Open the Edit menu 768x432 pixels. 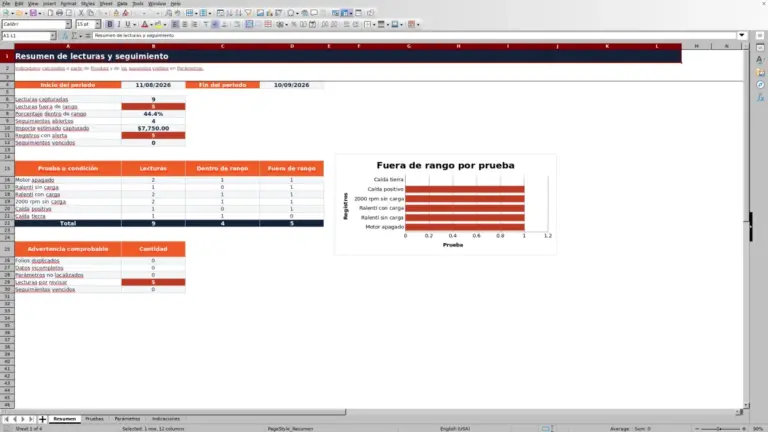pyautogui.click(x=19, y=3)
